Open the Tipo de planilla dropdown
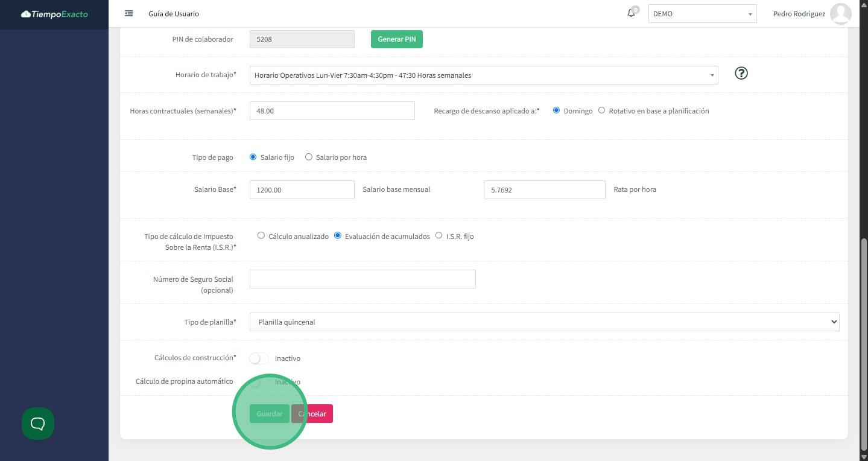The height and width of the screenshot is (461, 868). [544, 322]
